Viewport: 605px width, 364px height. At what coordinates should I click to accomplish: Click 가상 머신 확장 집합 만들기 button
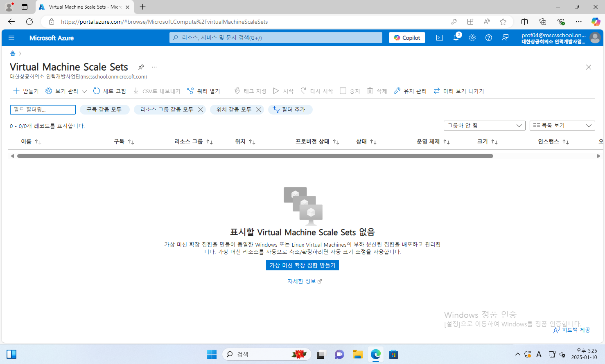point(302,265)
